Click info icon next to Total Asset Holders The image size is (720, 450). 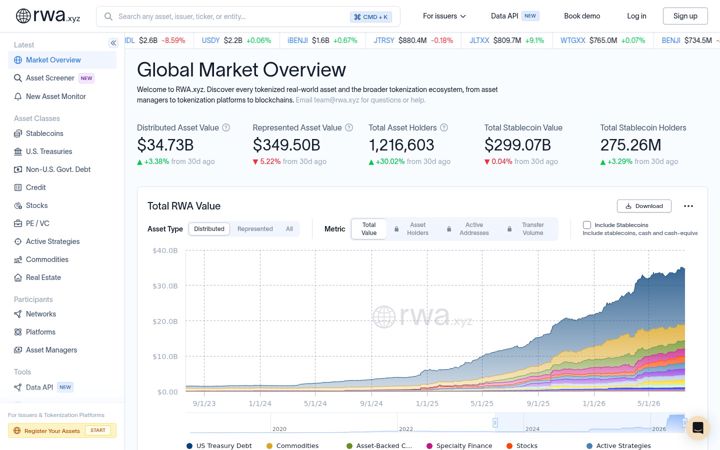pyautogui.click(x=444, y=128)
